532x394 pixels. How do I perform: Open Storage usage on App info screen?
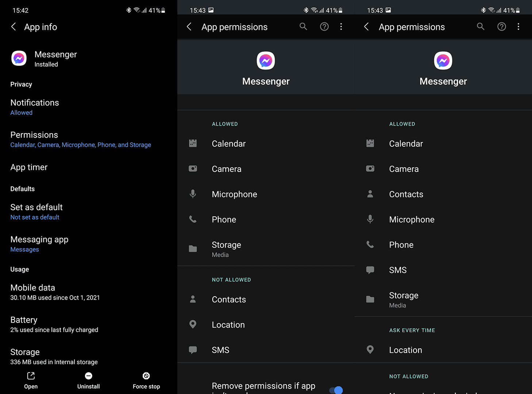point(89,356)
